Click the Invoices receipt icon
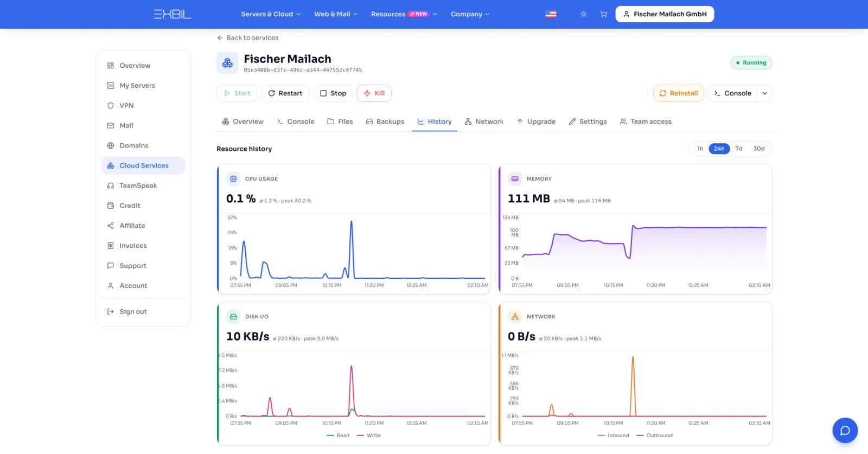This screenshot has height=454, width=868. click(111, 246)
